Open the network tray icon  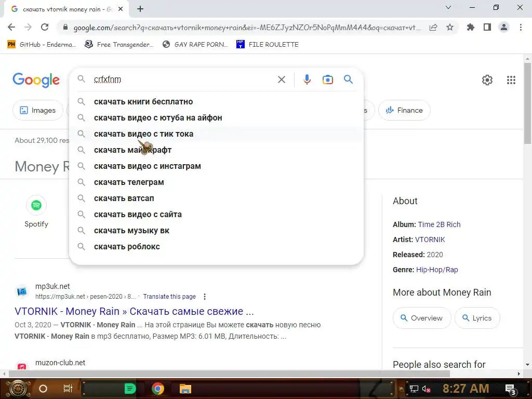414,389
